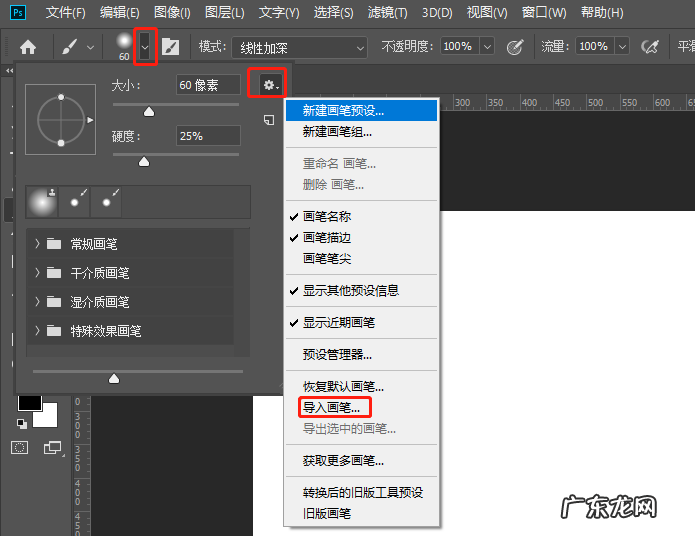Open the 3D(D) menu
This screenshot has height=536, width=695.
point(437,12)
